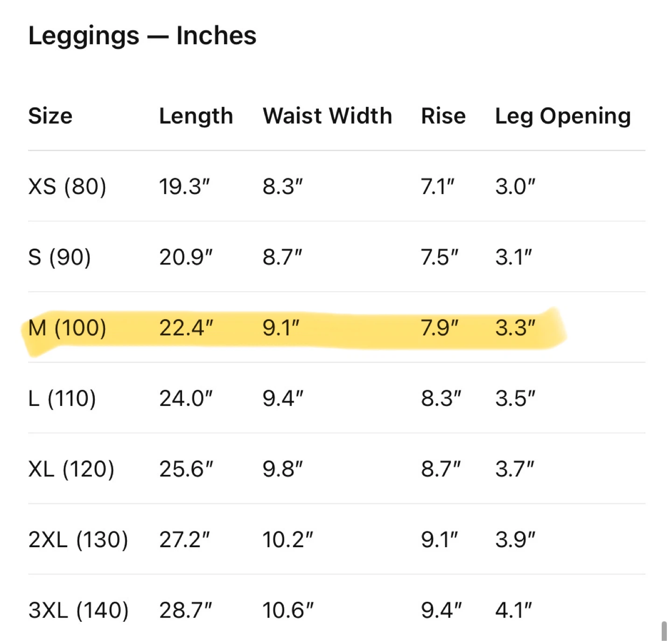Click the 22.4" length value for M
The image size is (672, 641).
[186, 327]
